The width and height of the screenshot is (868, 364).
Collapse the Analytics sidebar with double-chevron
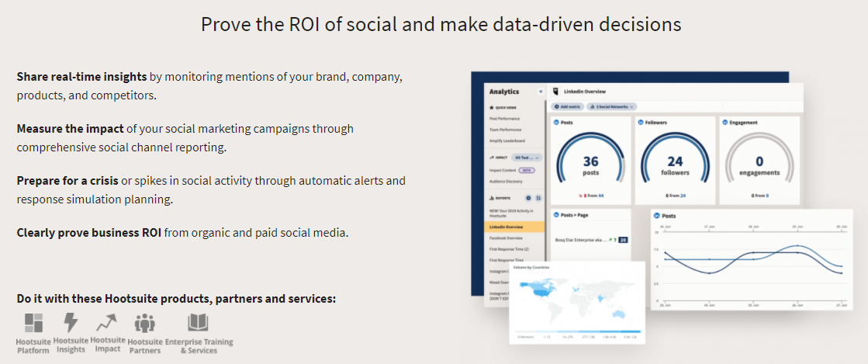click(x=541, y=92)
